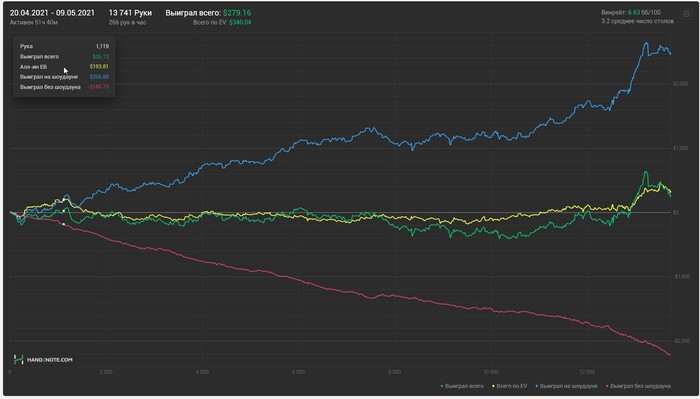Image resolution: width=700 pixels, height=399 pixels.
Task: Click the green legend color dot
Action: coord(442,386)
